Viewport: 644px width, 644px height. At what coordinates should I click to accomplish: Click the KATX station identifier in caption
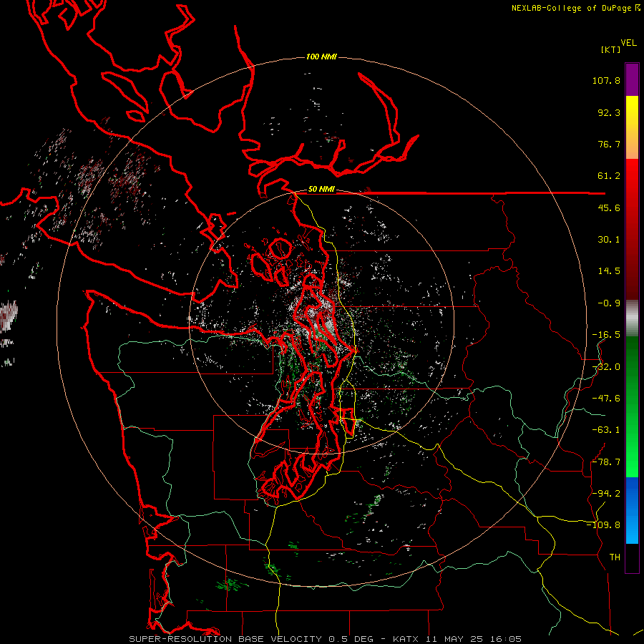[x=406, y=639]
